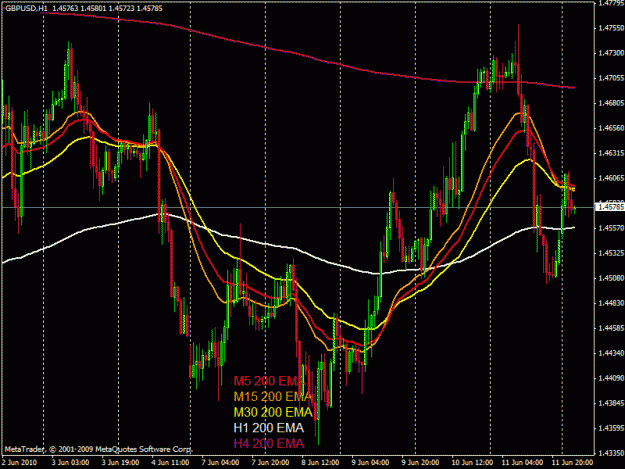625x469 pixels.
Task: Click the 1.45080 price scale label
Action: coord(611,278)
